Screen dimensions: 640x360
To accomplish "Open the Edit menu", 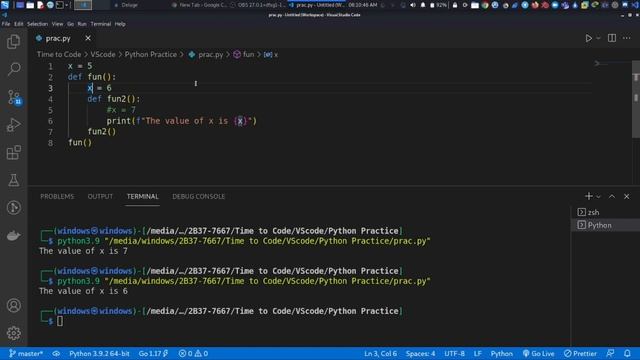I will (x=19, y=24).
